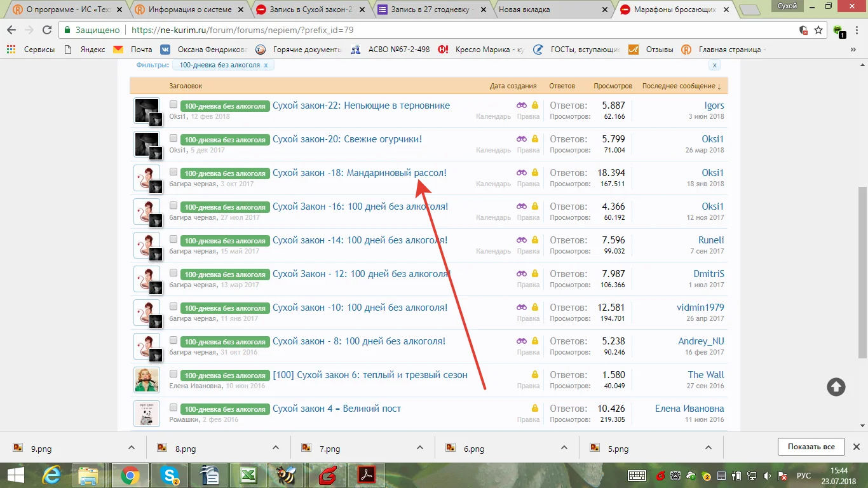Check the box for Сухой закон - 8
This screenshot has width=868, height=488.
173,340
